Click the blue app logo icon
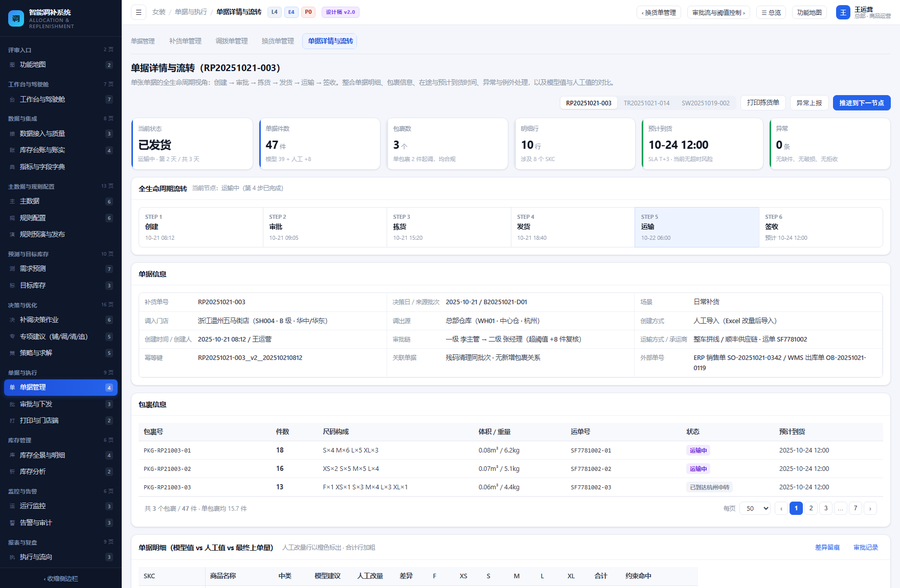This screenshot has height=588, width=900. (16, 18)
